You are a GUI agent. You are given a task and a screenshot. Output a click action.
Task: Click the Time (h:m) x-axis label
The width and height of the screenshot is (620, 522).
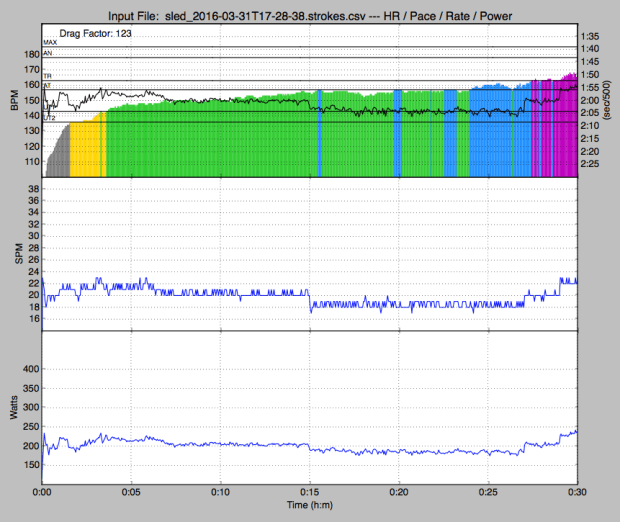[309, 508]
